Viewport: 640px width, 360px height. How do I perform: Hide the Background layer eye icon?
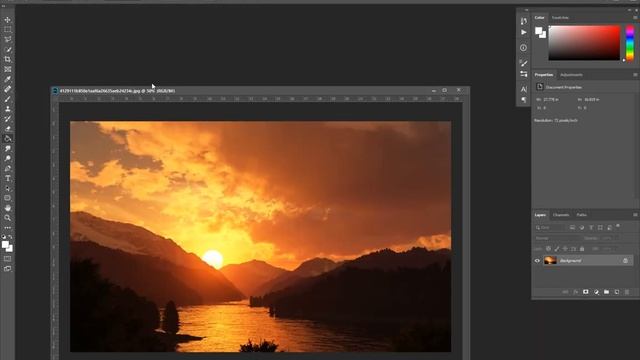537,260
